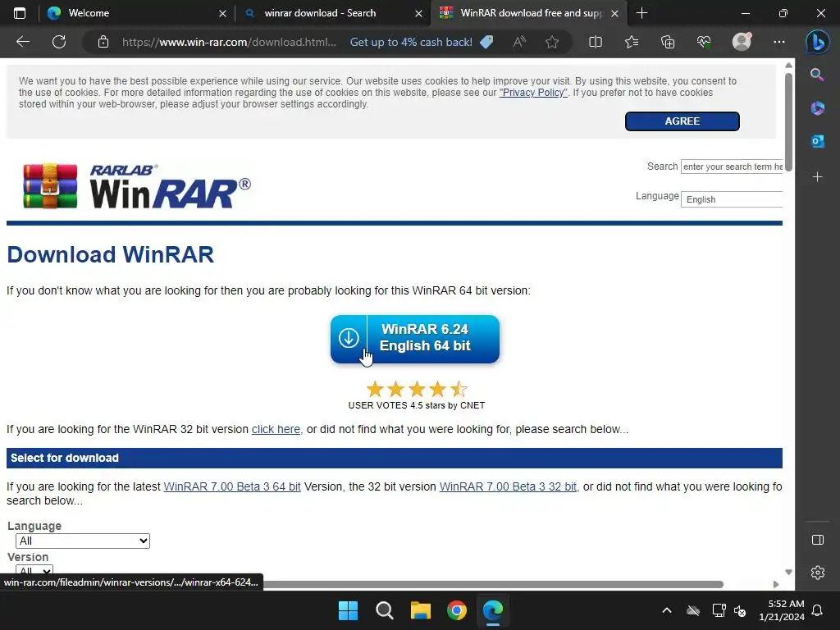840x630 pixels.
Task: Open Browser essentials heart icon
Action: pos(703,42)
